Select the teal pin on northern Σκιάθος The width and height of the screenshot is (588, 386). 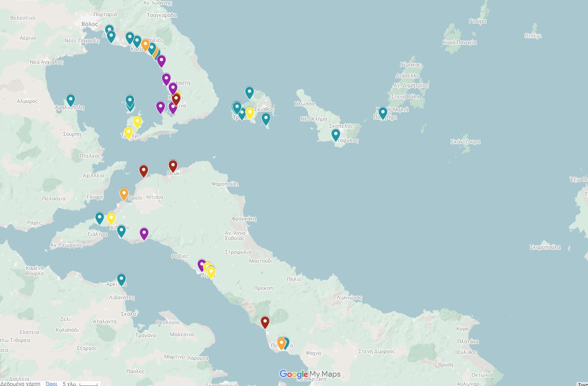click(250, 93)
